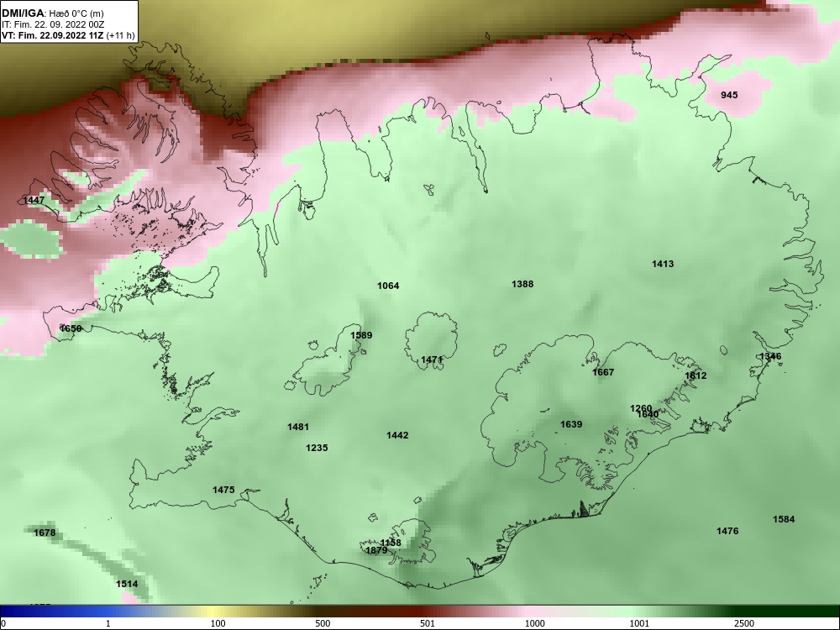Click the map value 1589
The height and width of the screenshot is (630, 840).
click(361, 336)
